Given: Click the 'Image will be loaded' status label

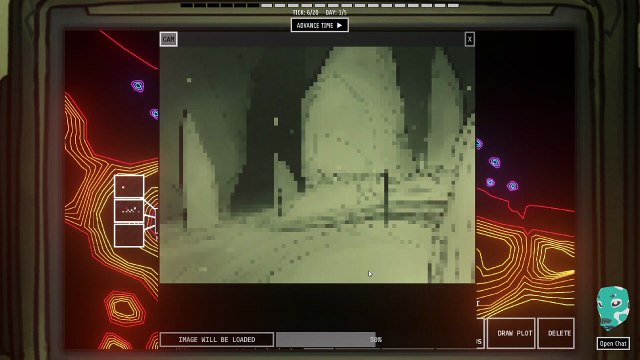Looking at the screenshot, I should tap(217, 340).
